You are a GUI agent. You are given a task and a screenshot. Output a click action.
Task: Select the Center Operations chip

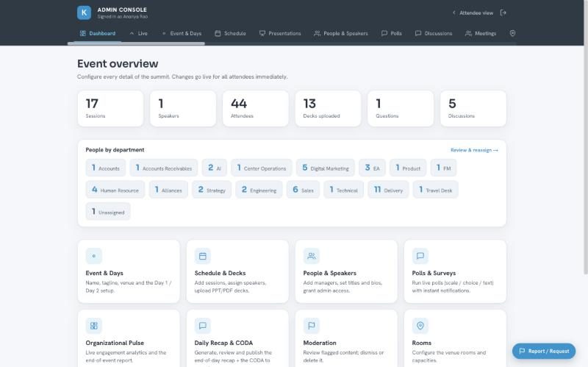[262, 168]
